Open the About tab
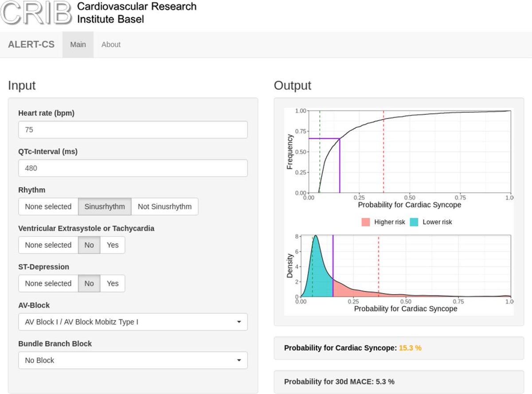This screenshot has height=394, width=532. (111, 44)
